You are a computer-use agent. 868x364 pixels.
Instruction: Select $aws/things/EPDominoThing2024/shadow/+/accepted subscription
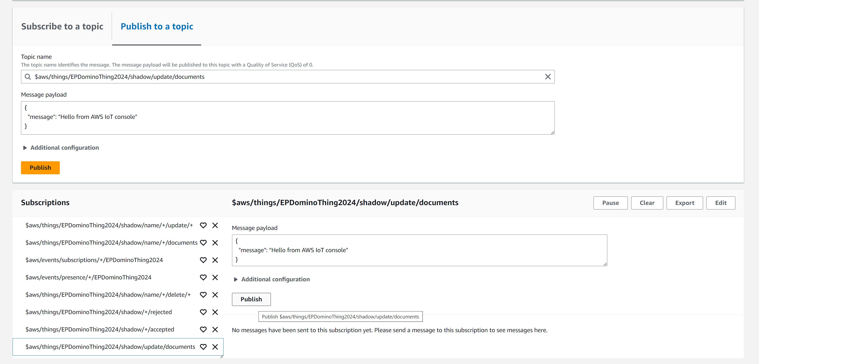click(x=100, y=329)
